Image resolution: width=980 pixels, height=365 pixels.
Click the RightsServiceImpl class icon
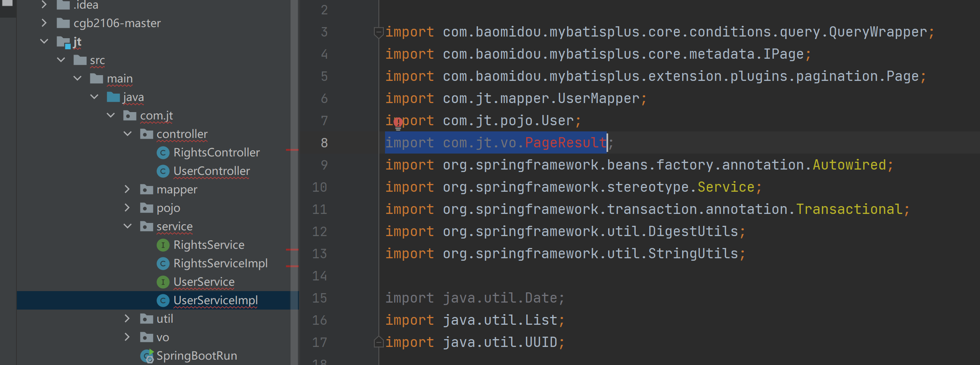tap(163, 264)
